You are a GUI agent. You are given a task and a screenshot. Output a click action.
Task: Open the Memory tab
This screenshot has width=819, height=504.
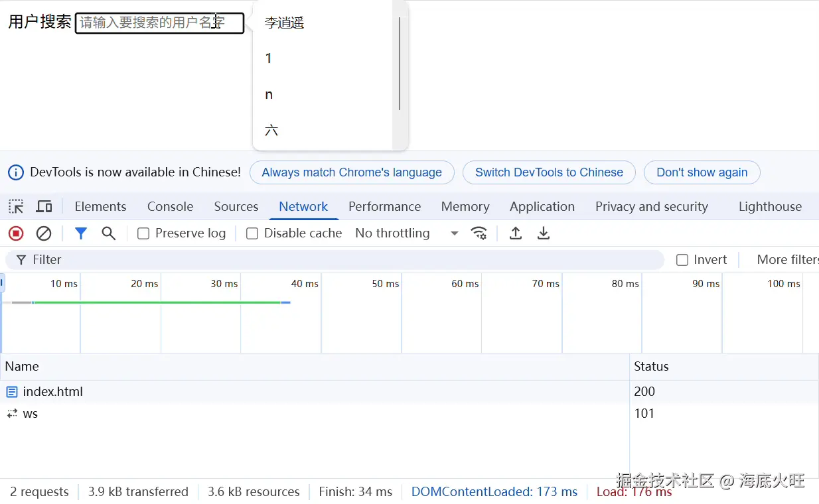click(x=465, y=206)
